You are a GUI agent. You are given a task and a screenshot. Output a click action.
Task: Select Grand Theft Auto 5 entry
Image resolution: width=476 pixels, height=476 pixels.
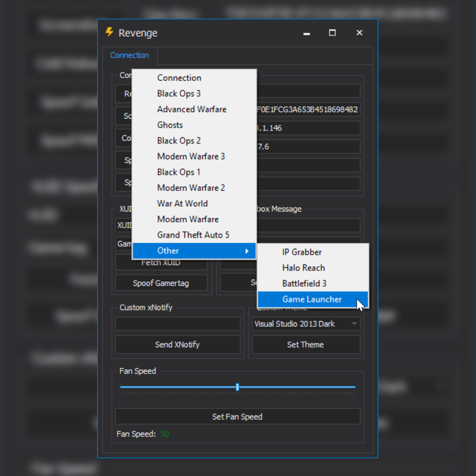point(193,235)
